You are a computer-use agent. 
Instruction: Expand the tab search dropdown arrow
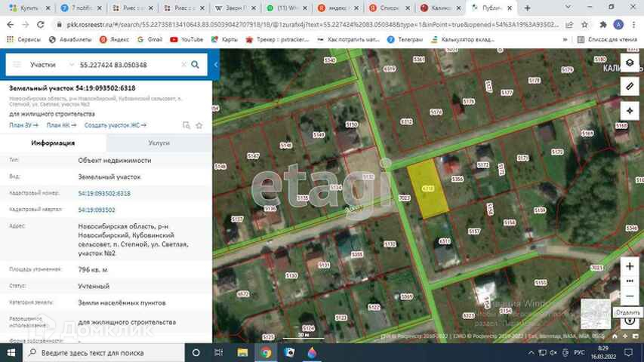(x=568, y=8)
